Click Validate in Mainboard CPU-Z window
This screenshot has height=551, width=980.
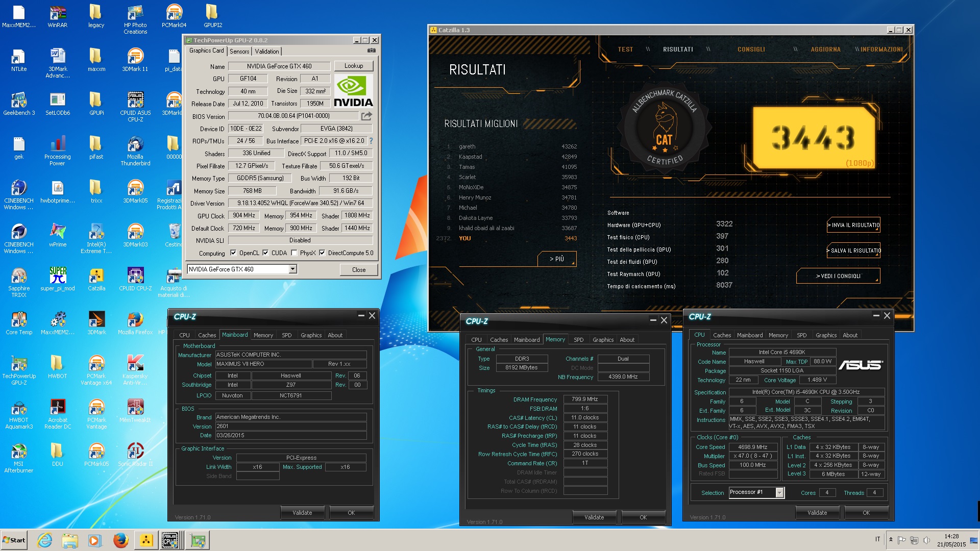pos(302,513)
